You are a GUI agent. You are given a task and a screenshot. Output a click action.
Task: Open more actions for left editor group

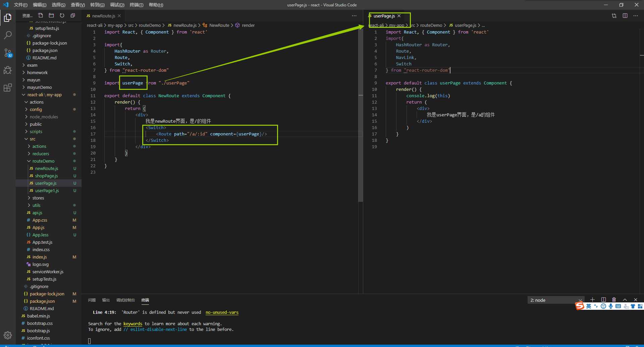pyautogui.click(x=354, y=16)
